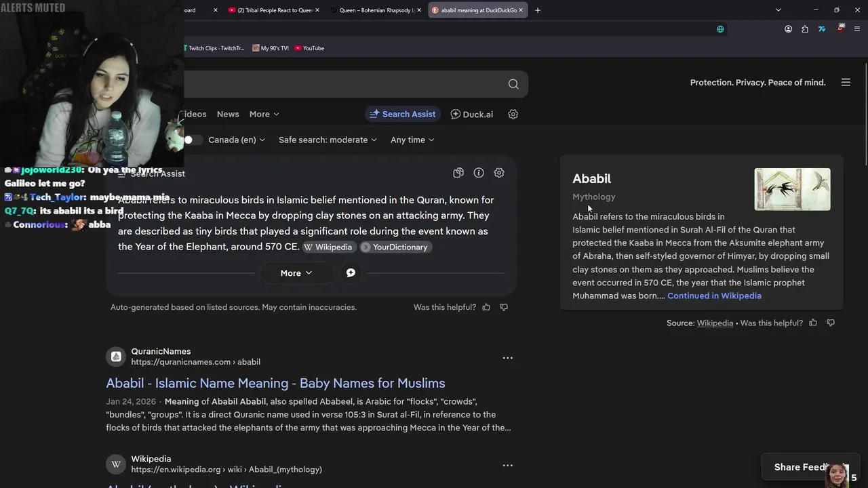This screenshot has height=488, width=868.
Task: Open the DuckDuckGo hamburger menu
Action: pos(846,82)
